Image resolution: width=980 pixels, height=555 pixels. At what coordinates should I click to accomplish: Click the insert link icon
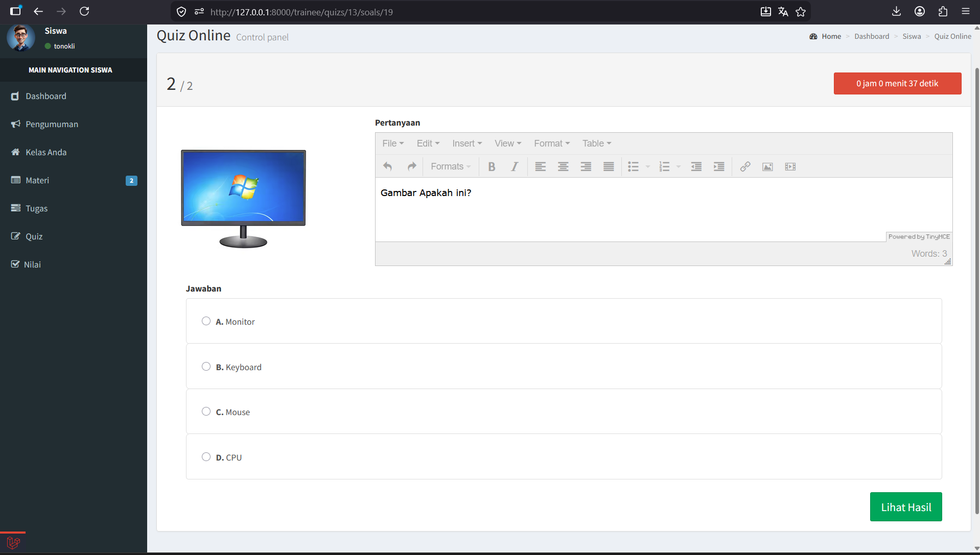tap(745, 166)
